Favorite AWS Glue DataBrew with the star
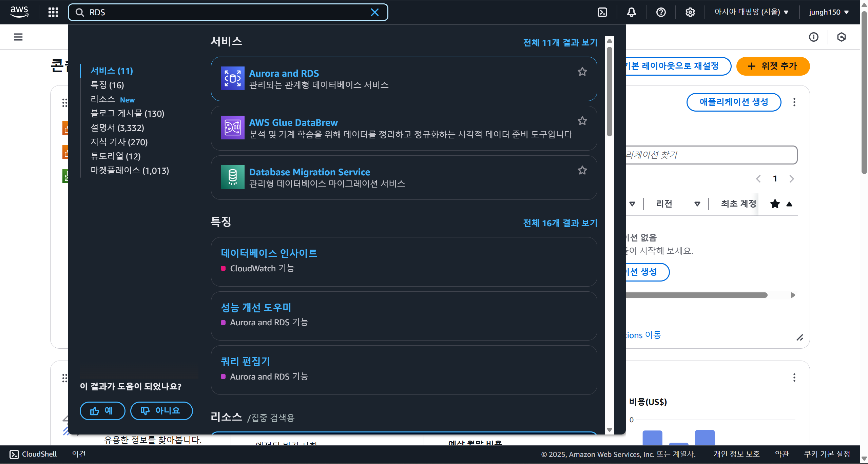This screenshot has width=868, height=464. pos(582,121)
